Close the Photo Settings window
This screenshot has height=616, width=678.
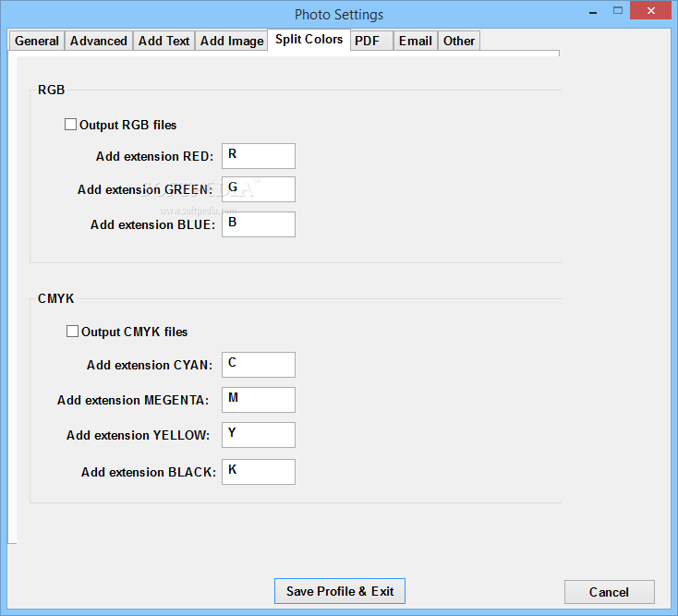click(x=651, y=11)
